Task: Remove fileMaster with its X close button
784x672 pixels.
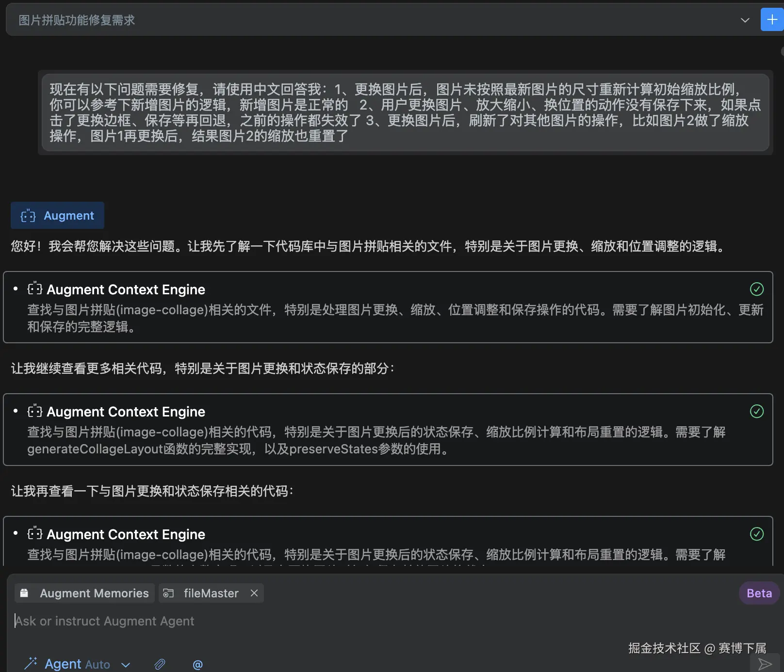Action: (254, 592)
